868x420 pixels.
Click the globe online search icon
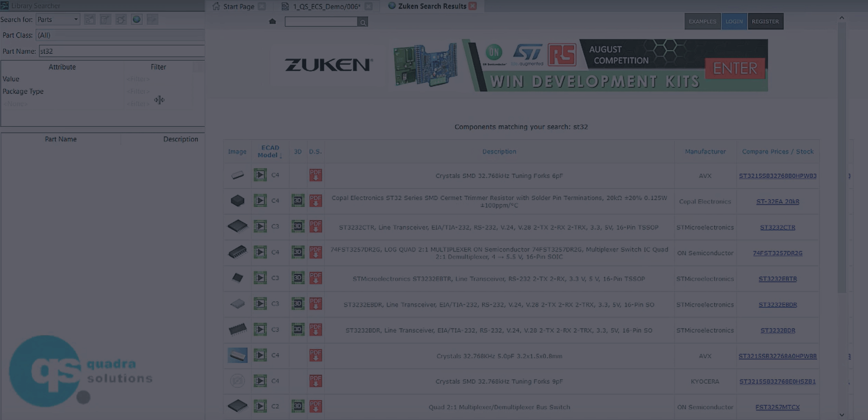[136, 19]
